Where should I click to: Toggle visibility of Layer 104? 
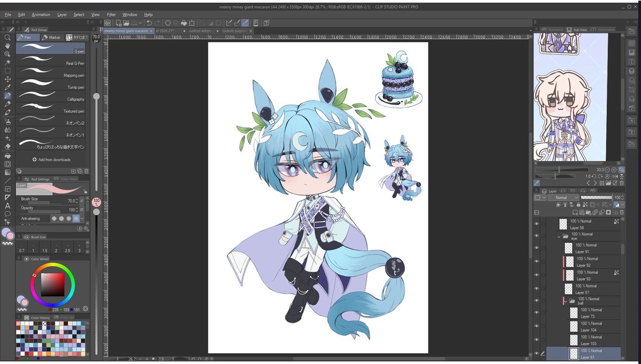pyautogui.click(x=537, y=327)
